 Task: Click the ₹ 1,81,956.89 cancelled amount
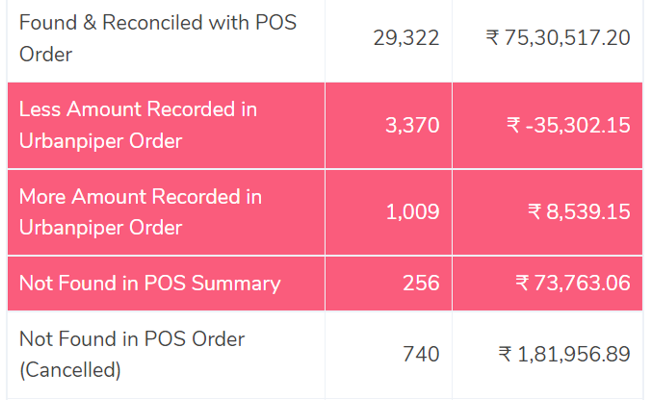click(564, 354)
